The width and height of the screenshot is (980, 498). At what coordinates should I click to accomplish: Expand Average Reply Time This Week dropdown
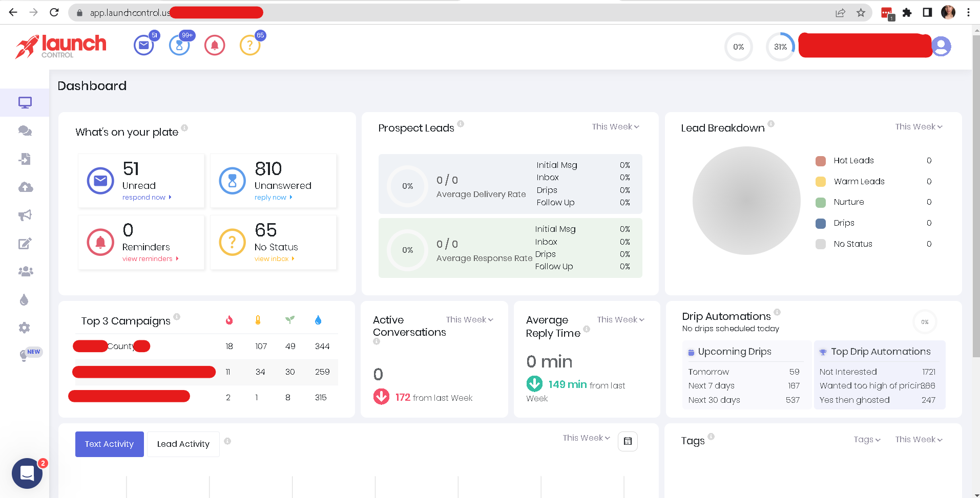click(x=621, y=320)
